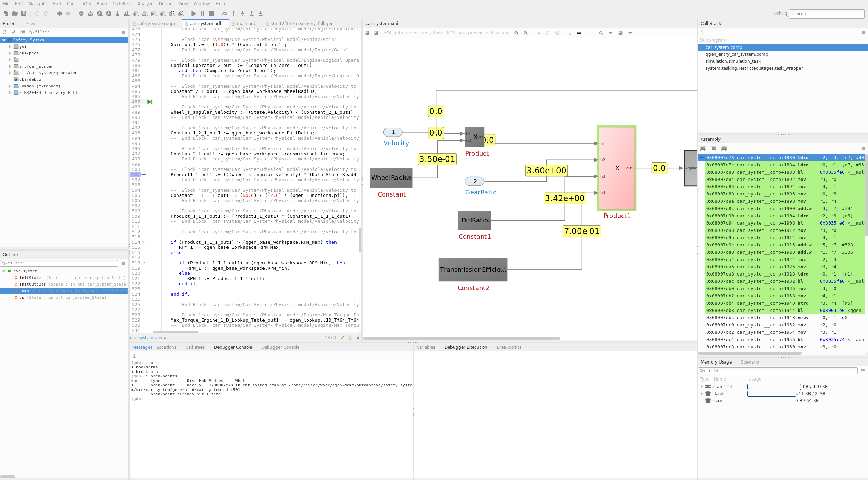Viewport: 868px width, 480px height.
Task: Click the undo icon
Action: [x=37, y=14]
